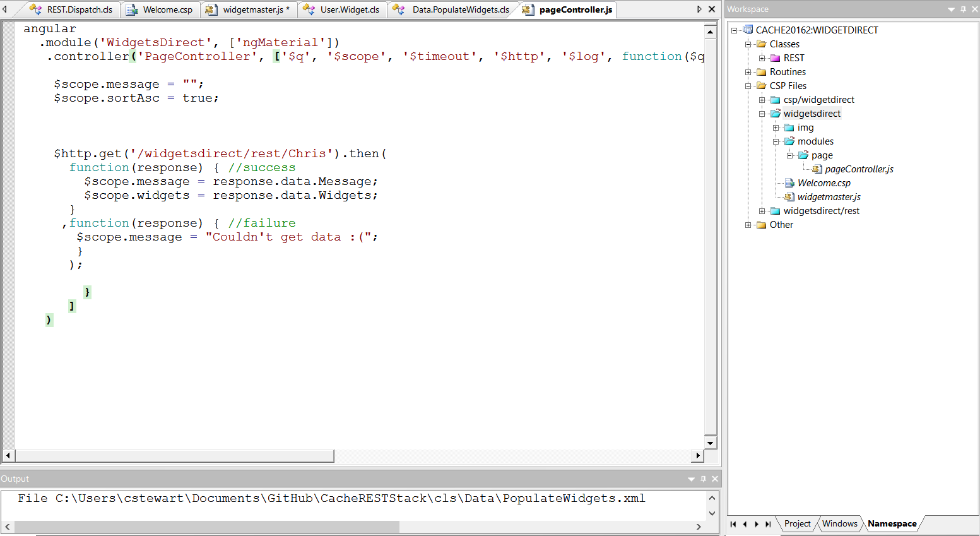Click the pageController.js file icon in tree
This screenshot has width=980, height=536.
coord(817,169)
